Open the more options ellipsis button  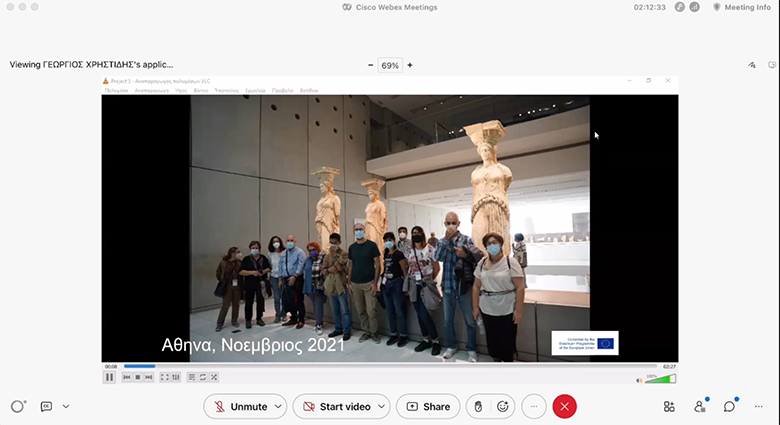click(x=535, y=407)
